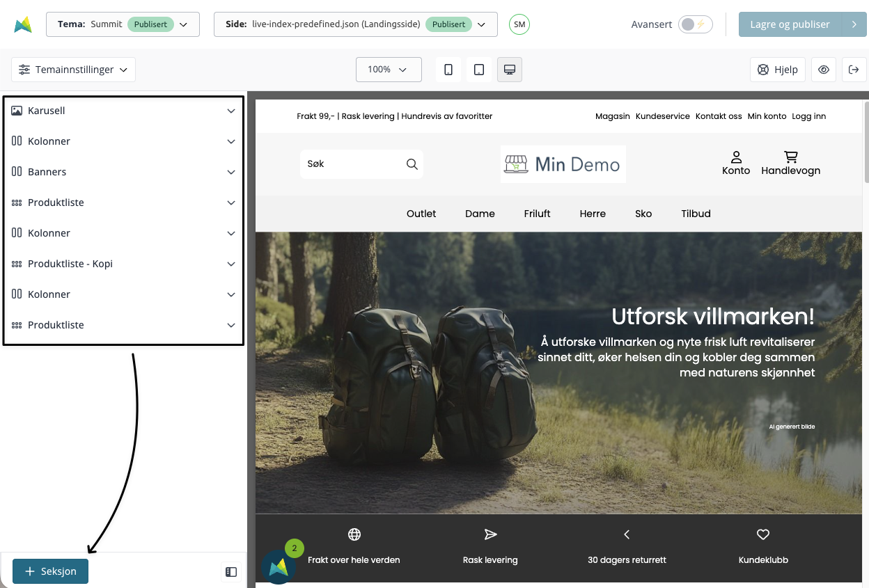Select desktop preview icon

click(509, 70)
